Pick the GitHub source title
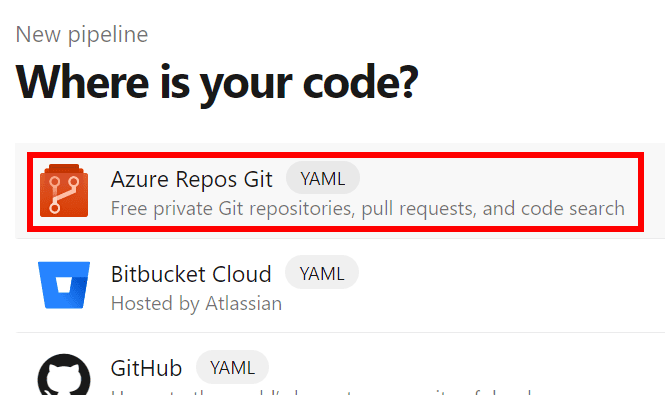Image resolution: width=665 pixels, height=395 pixels. [146, 368]
